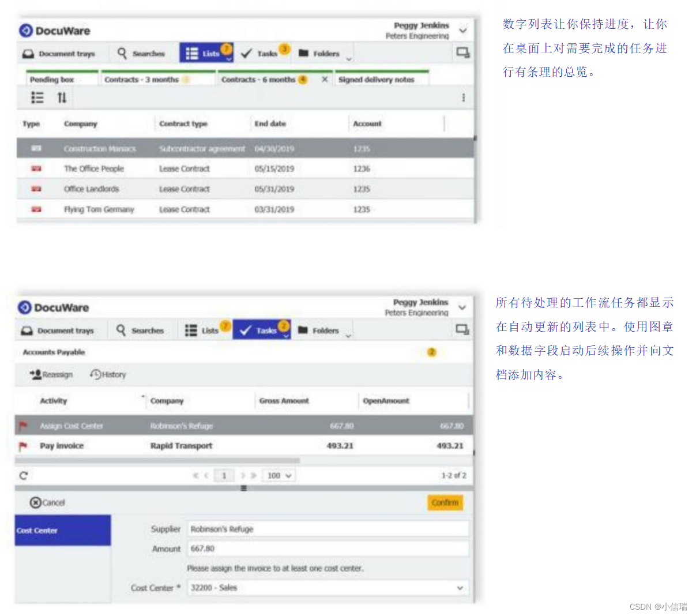Select the active Lists tab in upper window

(x=206, y=53)
